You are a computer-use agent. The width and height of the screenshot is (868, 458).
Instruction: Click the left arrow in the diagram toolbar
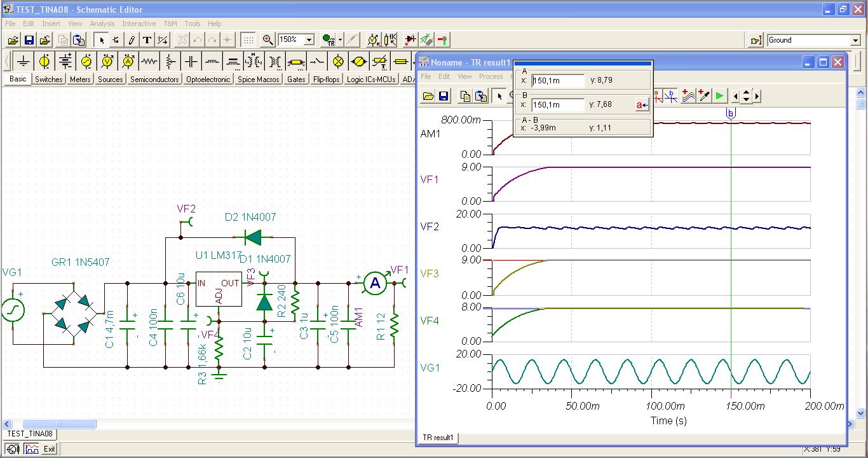(x=736, y=96)
